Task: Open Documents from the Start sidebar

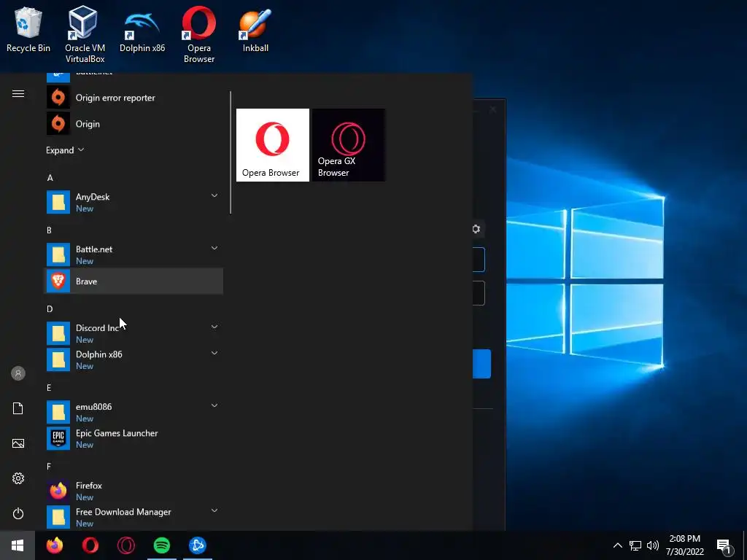Action: 18,408
